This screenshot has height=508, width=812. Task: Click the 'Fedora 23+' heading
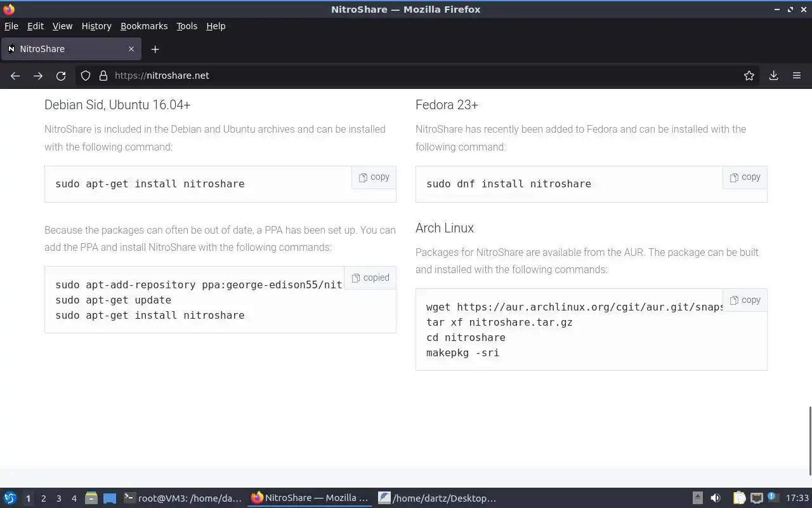point(447,105)
